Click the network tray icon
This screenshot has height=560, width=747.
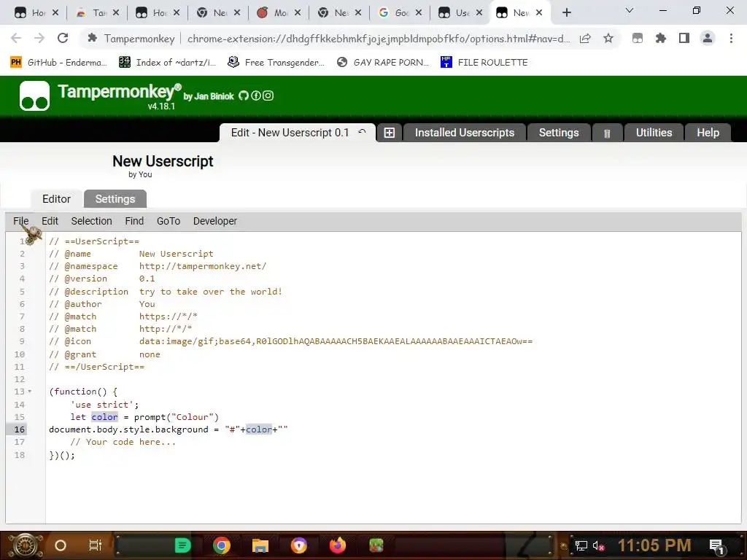[x=581, y=545]
